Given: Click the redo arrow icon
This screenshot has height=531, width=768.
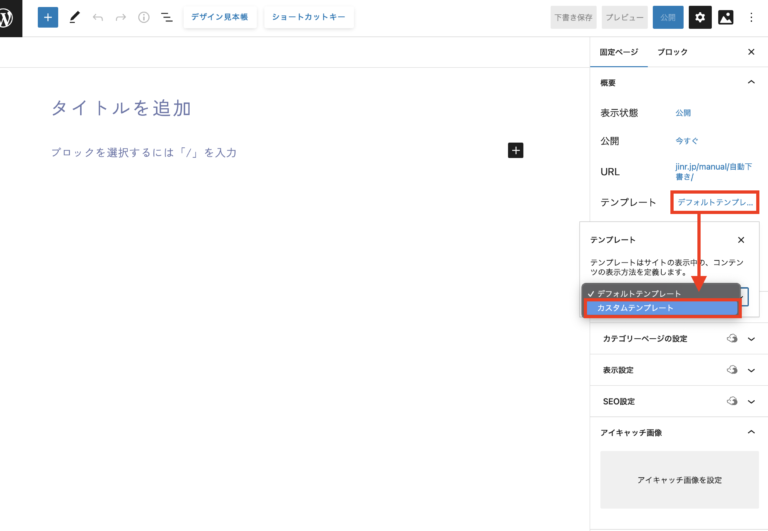Looking at the screenshot, I should pos(121,18).
